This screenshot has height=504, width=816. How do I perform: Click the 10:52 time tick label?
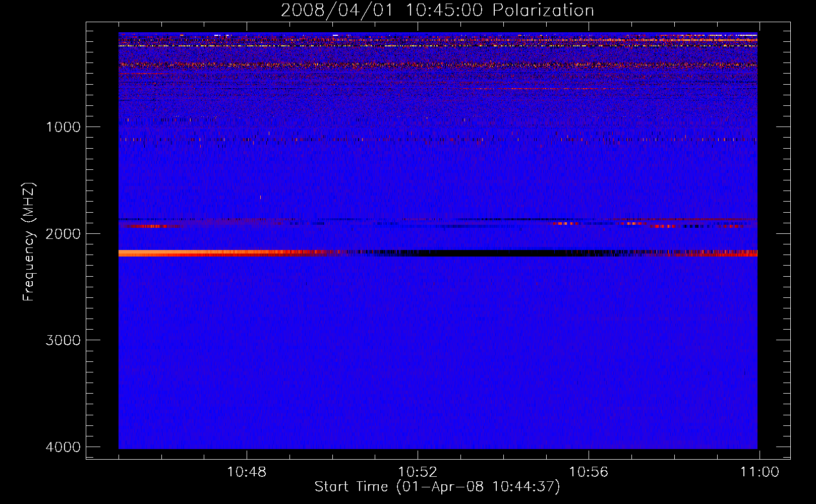pos(418,472)
